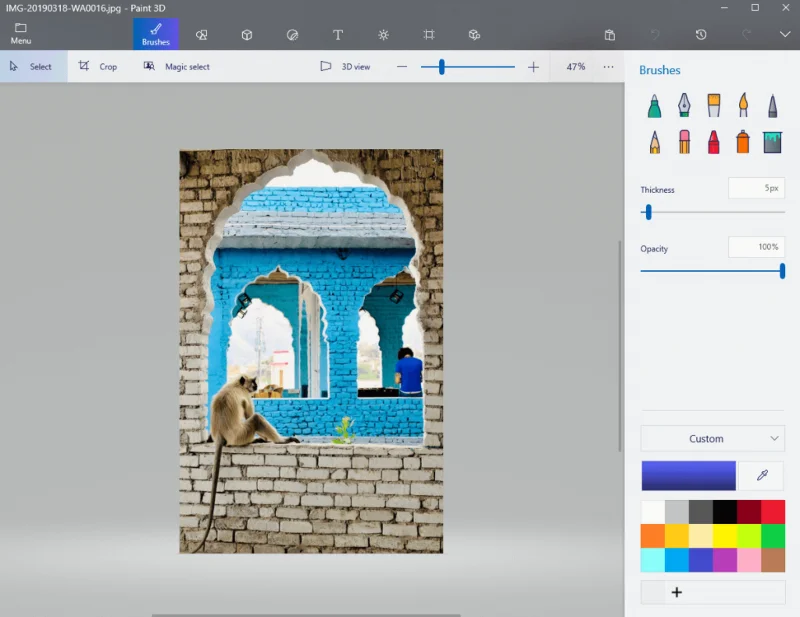The width and height of the screenshot is (800, 617).
Task: Open the Custom color dropdown
Action: (712, 438)
